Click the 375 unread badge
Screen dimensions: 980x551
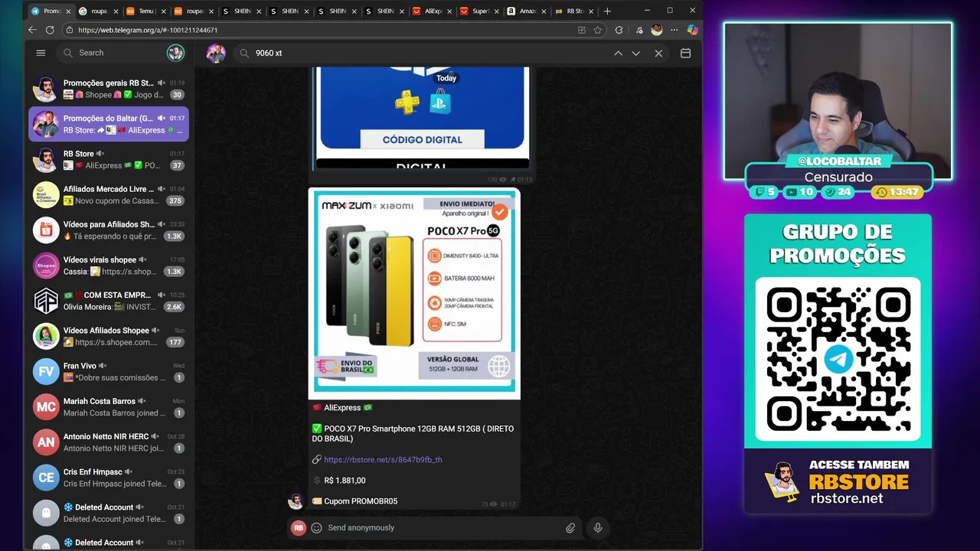(x=175, y=201)
